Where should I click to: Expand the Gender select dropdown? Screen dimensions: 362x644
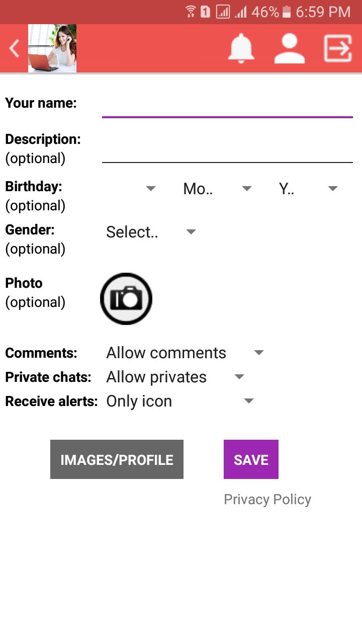tap(150, 232)
